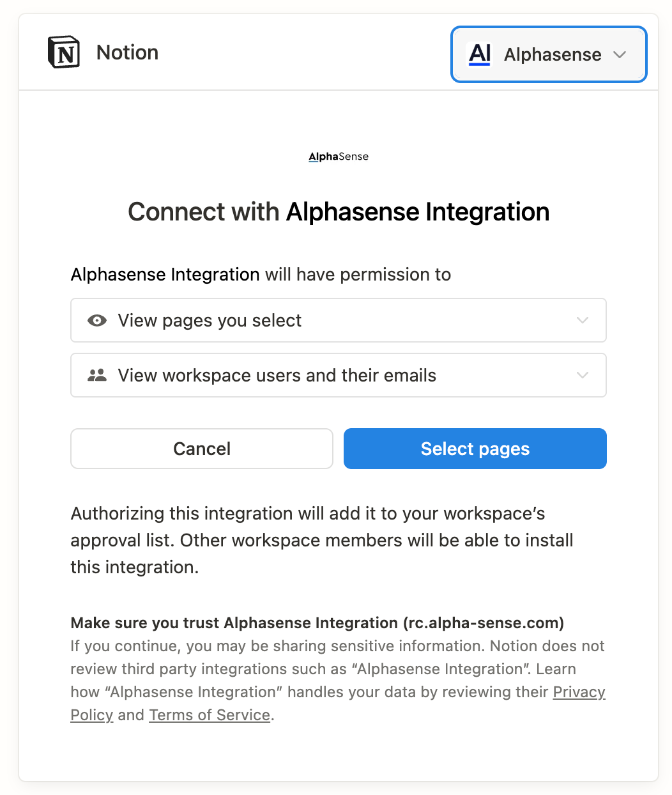
Task: Click the eye icon beside View pages
Action: 97,321
